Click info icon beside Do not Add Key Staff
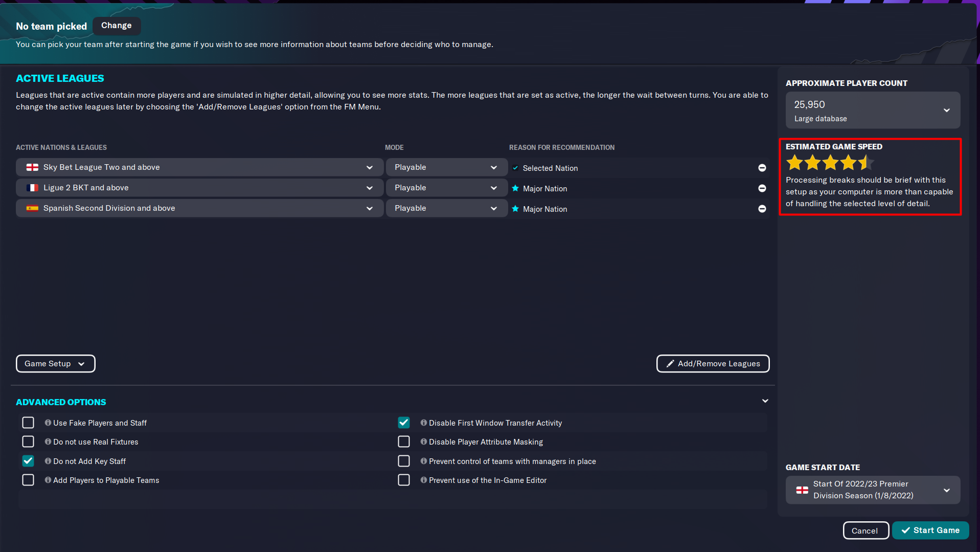Image resolution: width=980 pixels, height=552 pixels. coord(48,461)
